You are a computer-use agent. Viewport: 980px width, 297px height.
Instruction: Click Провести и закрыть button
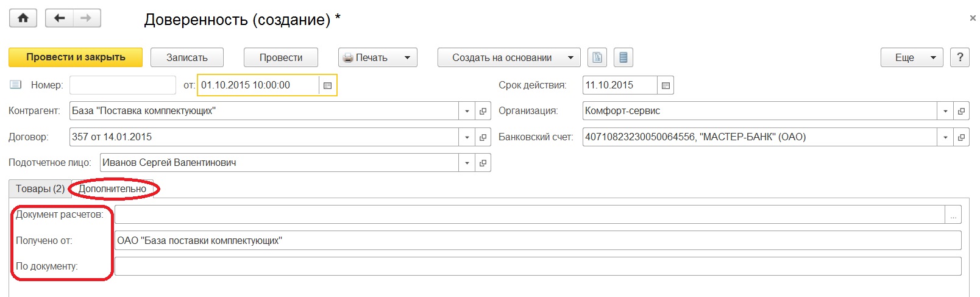point(76,57)
